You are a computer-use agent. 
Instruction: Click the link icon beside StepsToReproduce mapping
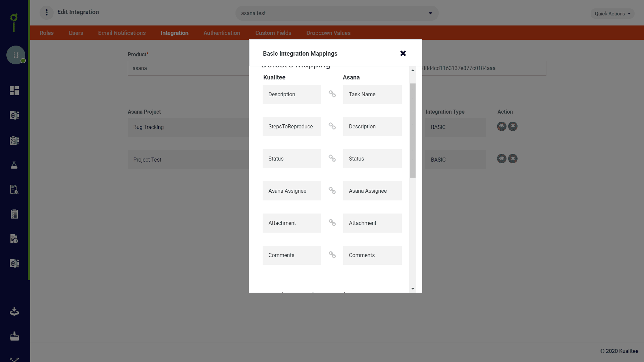[x=332, y=126]
